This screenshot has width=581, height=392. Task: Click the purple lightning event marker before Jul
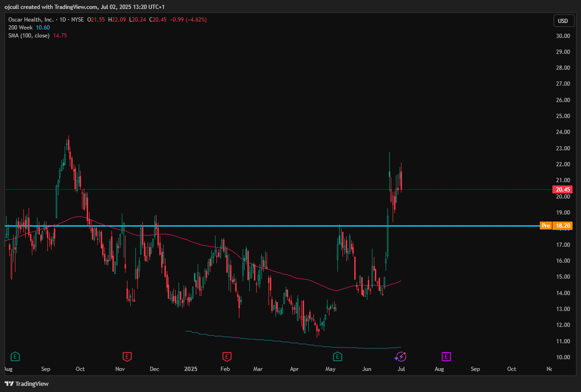pyautogui.click(x=400, y=357)
